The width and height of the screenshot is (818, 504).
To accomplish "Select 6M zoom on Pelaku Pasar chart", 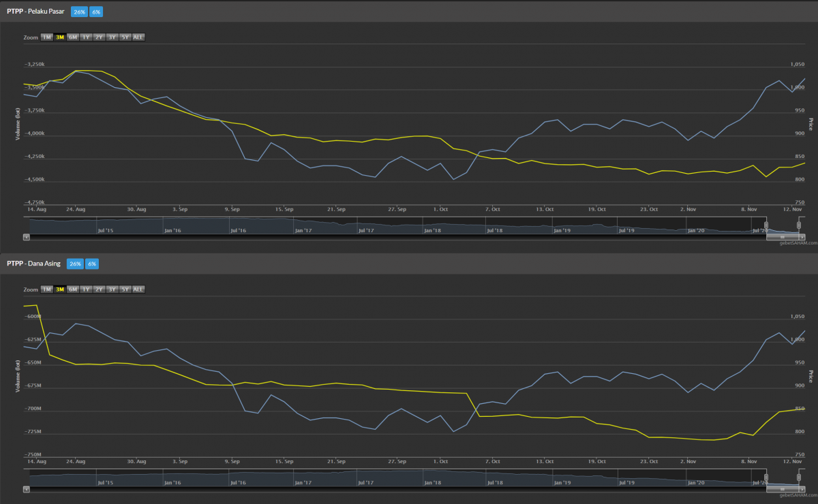I will coord(73,37).
